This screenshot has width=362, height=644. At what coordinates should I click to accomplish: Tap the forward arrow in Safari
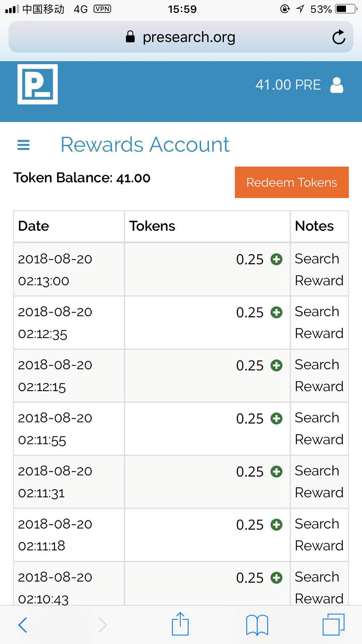point(102,625)
